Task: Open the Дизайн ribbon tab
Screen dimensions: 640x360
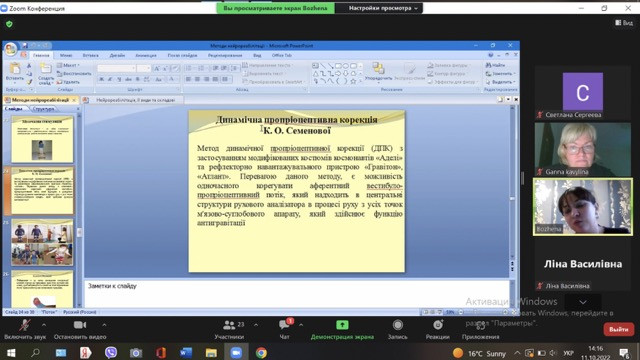Action: tap(117, 55)
